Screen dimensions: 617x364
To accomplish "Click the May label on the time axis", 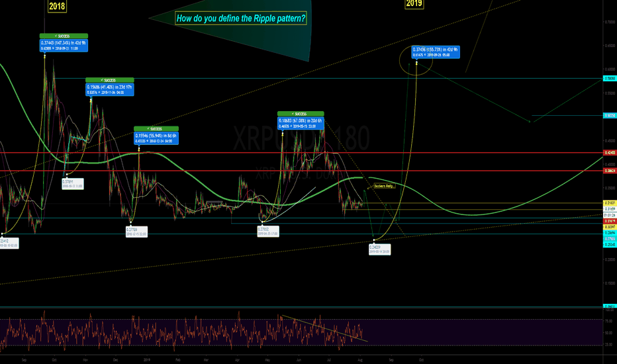I will point(267,359).
